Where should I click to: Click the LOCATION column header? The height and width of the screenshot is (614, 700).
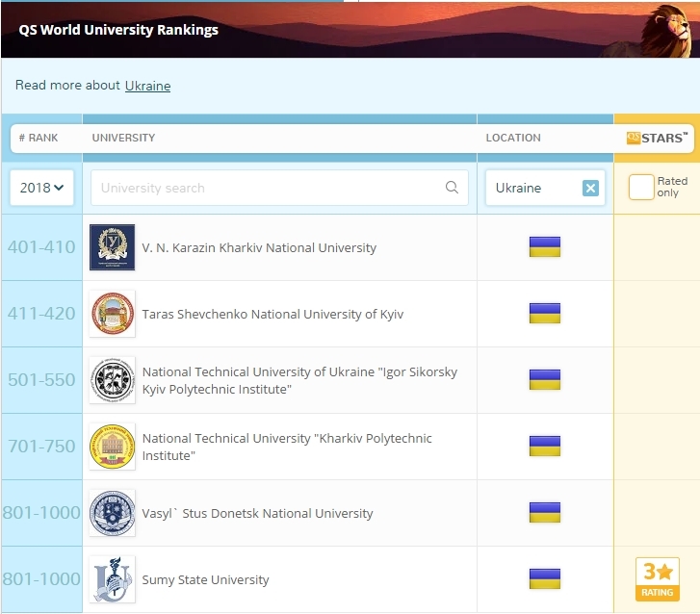pyautogui.click(x=513, y=138)
